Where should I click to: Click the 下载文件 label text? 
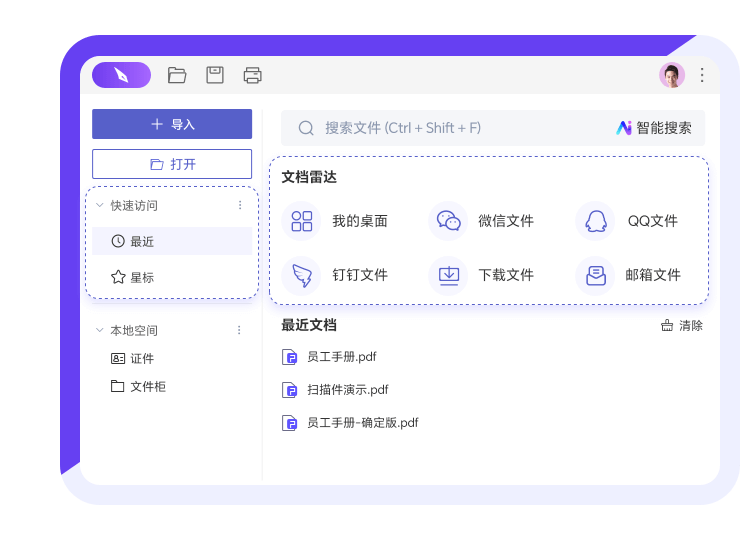pos(506,275)
